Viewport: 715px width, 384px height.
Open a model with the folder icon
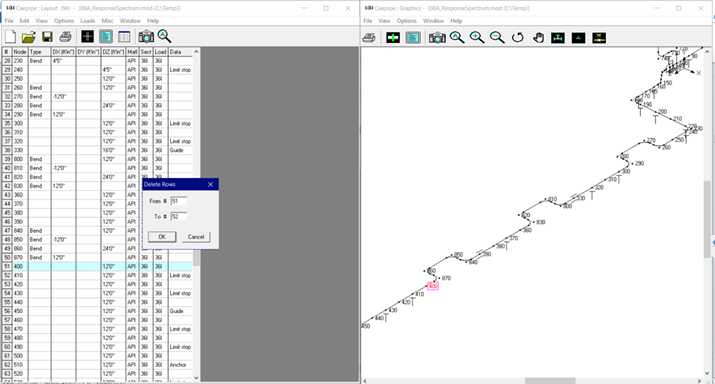29,36
